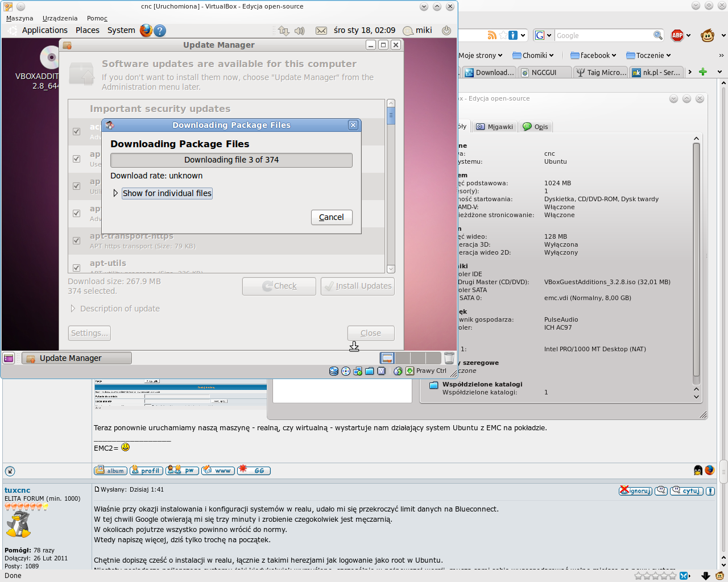
Task: Click the cytuj quote button on tuxcnc post
Action: 687,491
